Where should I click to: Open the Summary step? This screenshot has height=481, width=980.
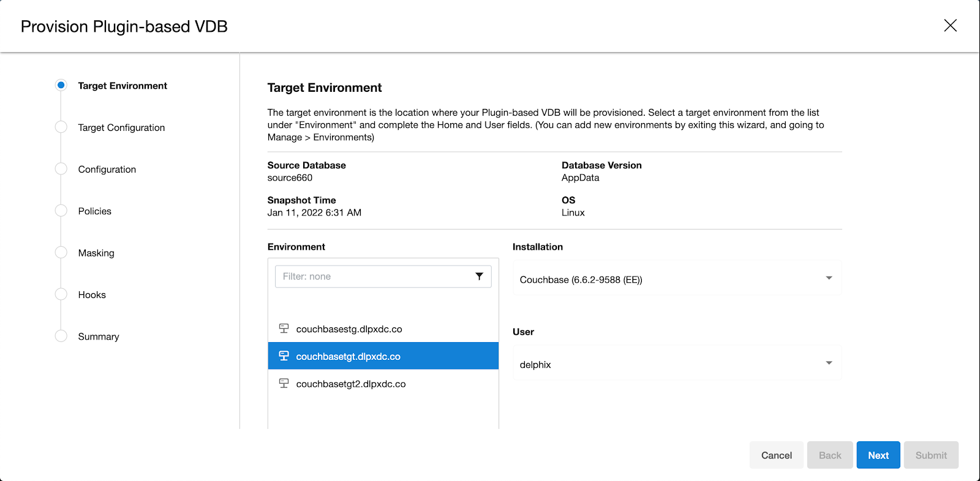[99, 337]
